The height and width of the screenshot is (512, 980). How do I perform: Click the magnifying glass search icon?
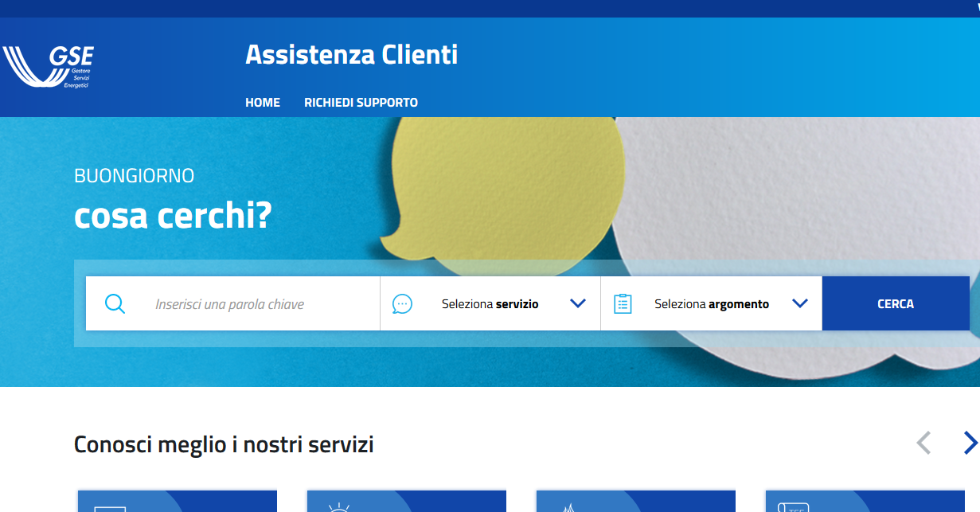tap(115, 303)
